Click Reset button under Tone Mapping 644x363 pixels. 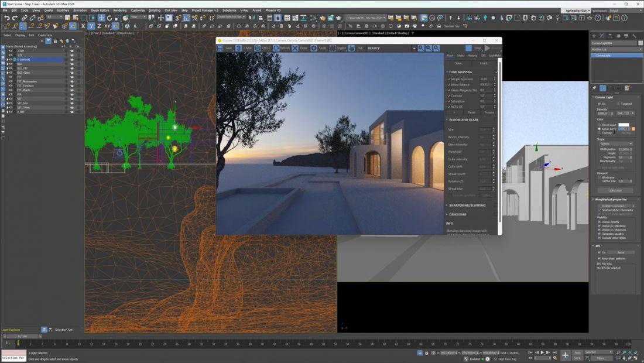(471, 112)
